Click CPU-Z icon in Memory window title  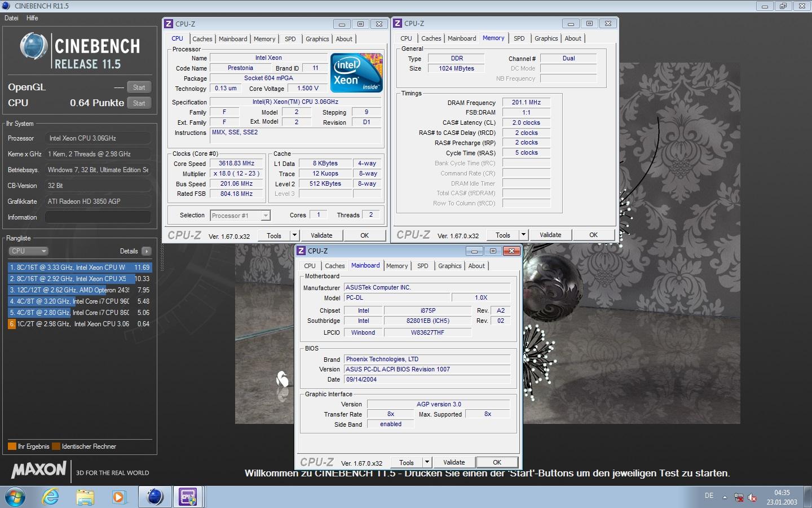[x=398, y=23]
